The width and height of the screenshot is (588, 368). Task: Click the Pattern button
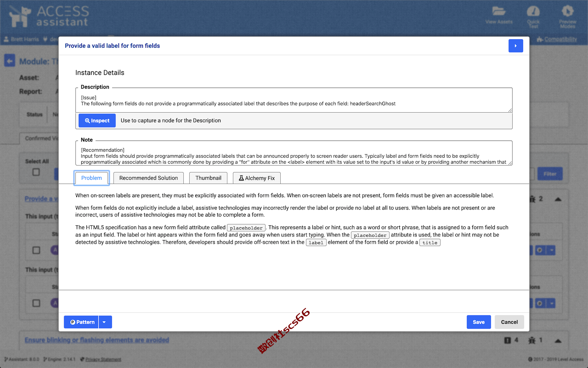[81, 322]
